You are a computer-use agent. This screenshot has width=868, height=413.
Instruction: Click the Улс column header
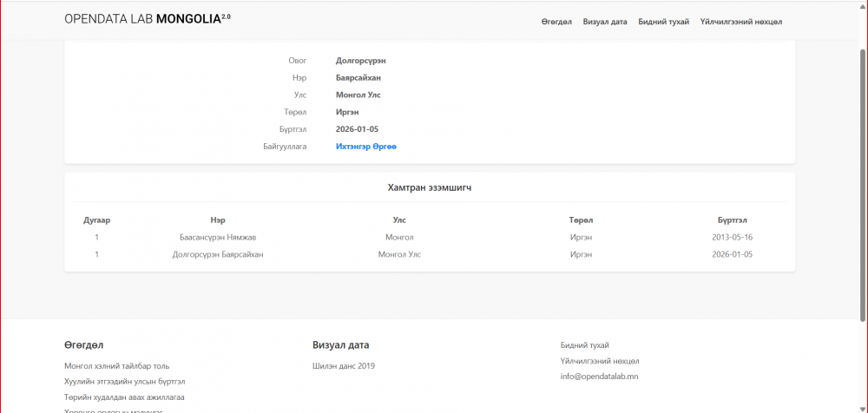pyautogui.click(x=399, y=220)
